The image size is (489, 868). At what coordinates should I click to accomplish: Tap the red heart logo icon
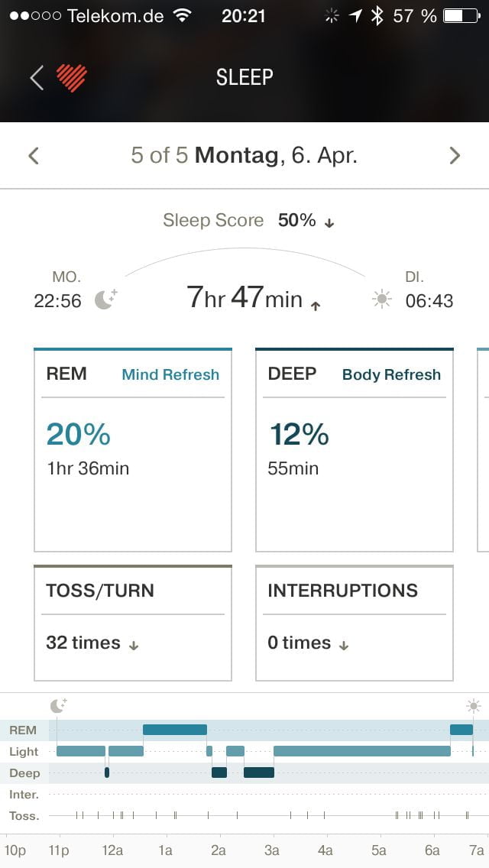pos(72,77)
